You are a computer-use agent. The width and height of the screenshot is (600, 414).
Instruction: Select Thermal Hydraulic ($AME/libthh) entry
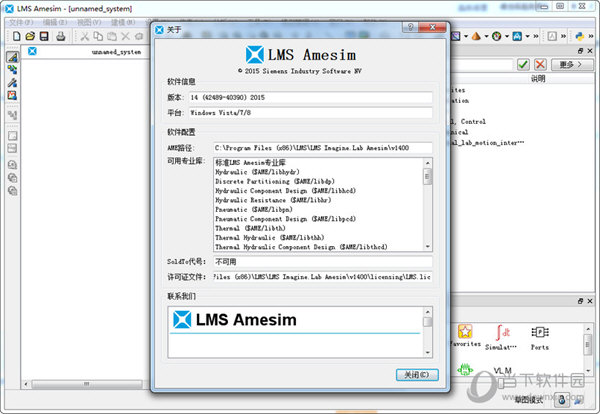269,238
